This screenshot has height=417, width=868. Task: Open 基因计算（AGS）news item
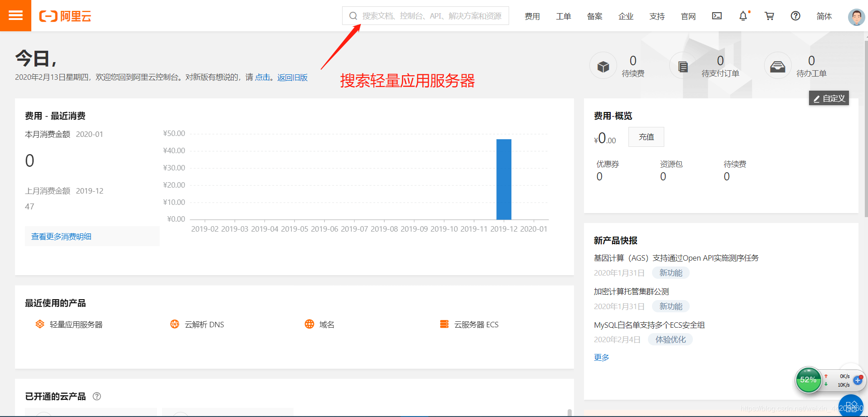click(676, 258)
